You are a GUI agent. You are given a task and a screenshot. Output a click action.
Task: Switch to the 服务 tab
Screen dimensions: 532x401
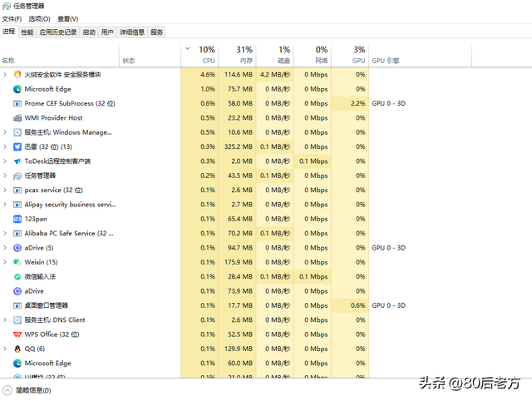pyautogui.click(x=157, y=32)
